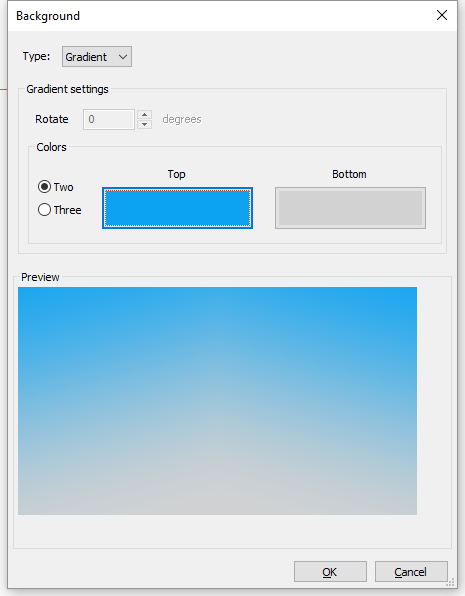Click the gradient preview image

click(x=217, y=401)
